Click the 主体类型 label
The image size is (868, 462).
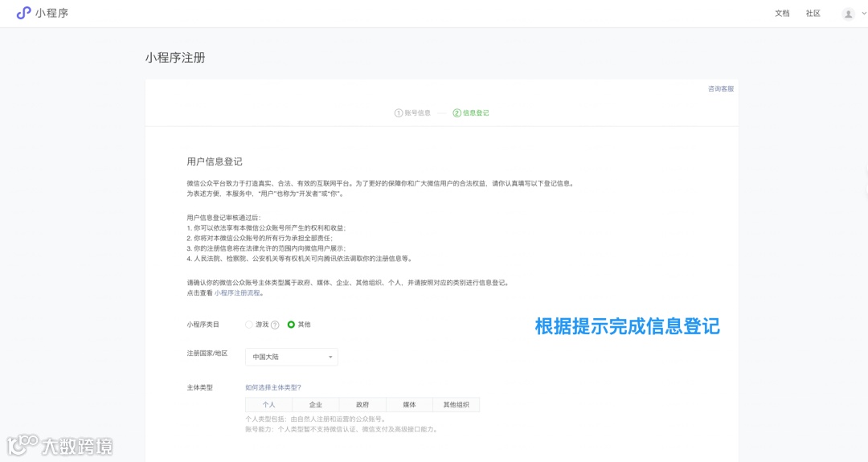[x=200, y=387]
